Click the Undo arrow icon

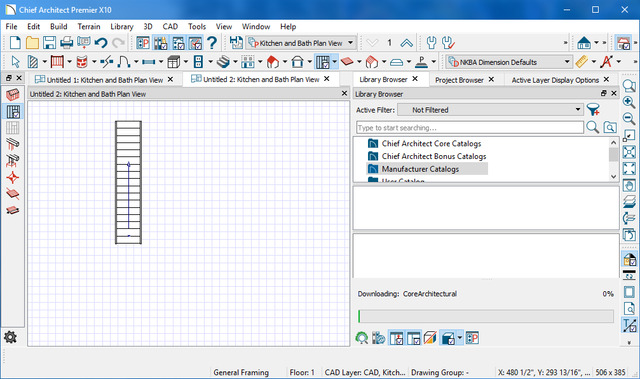101,43
